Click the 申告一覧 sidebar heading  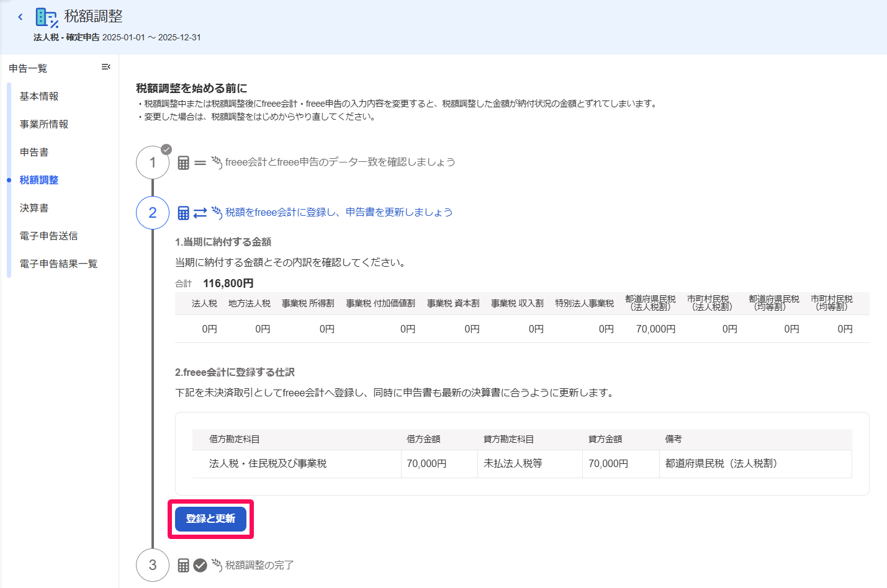28,68
